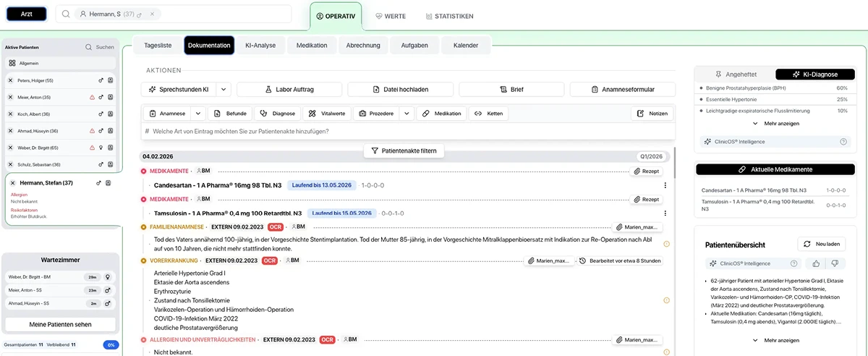
Task: Click Datei hochladen button
Action: pyautogui.click(x=401, y=90)
